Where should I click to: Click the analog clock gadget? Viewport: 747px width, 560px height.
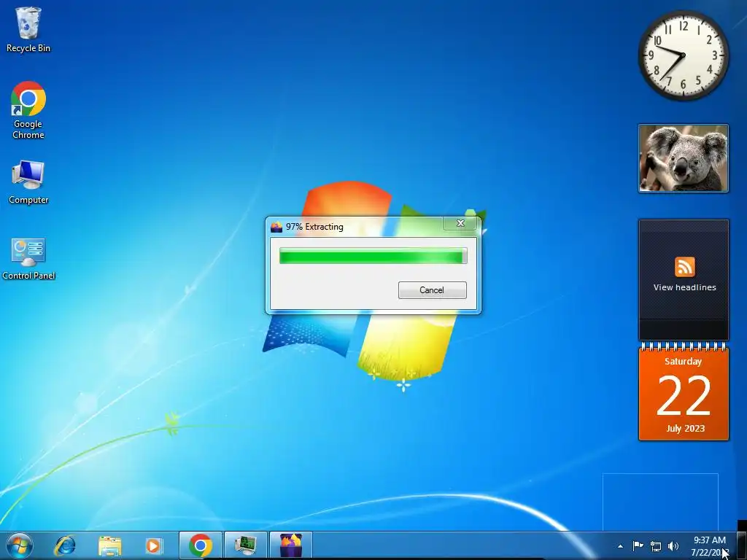[x=683, y=55]
